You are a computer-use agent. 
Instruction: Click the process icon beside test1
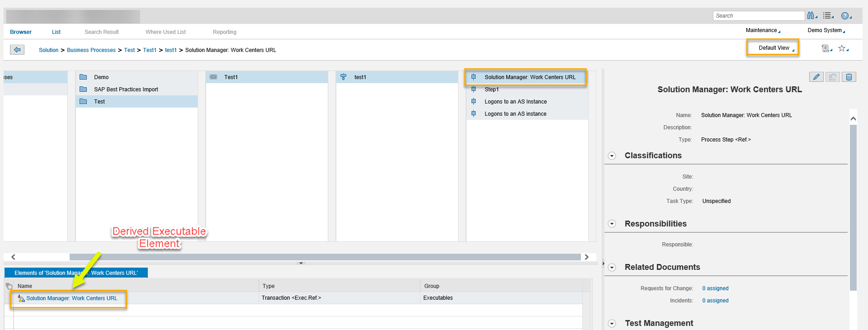pos(344,77)
